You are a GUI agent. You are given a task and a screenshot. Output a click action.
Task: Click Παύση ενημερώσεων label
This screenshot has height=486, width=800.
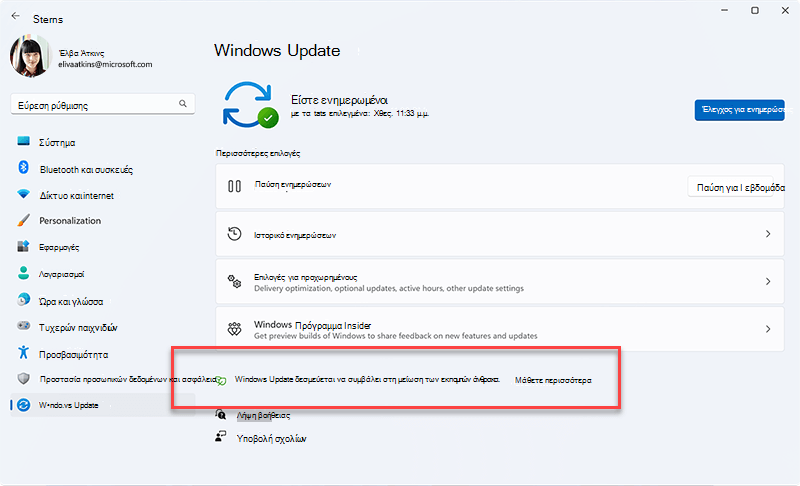293,184
